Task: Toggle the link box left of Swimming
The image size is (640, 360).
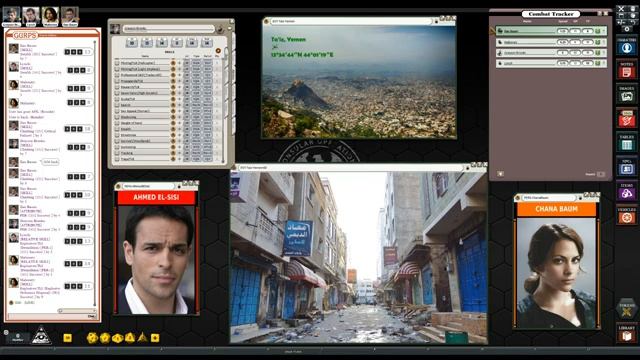Action: click(117, 147)
